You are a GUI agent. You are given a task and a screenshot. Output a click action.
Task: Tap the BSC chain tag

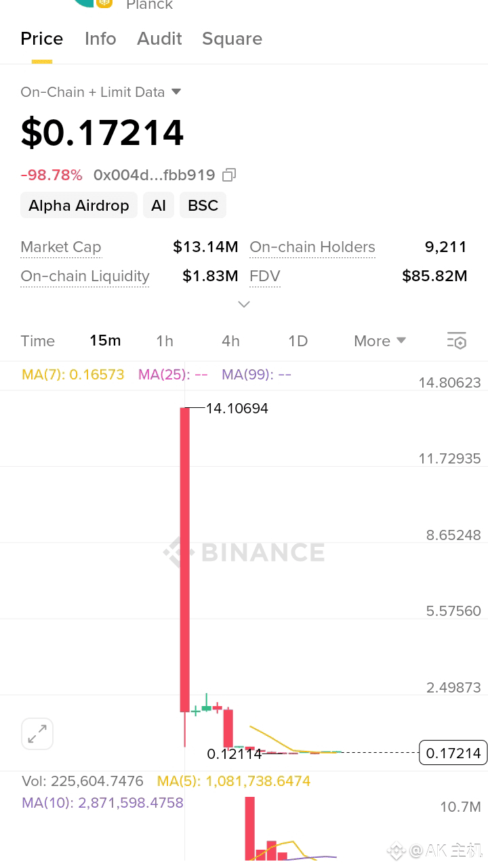203,205
